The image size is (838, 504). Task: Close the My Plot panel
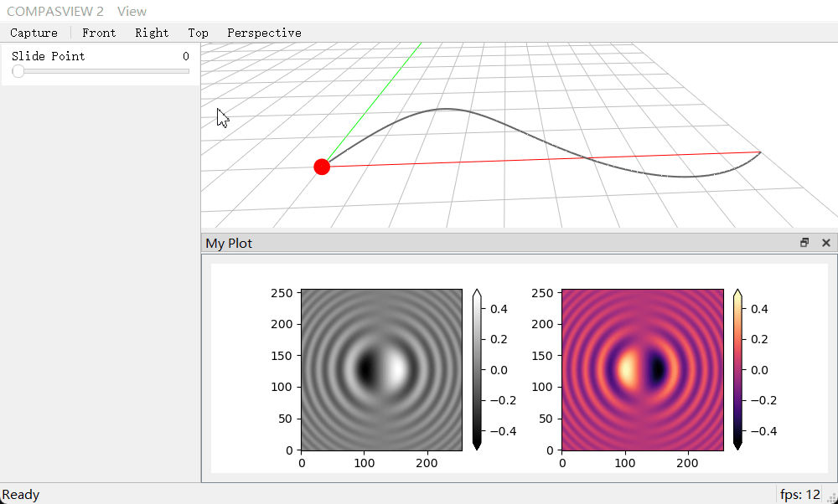click(826, 243)
